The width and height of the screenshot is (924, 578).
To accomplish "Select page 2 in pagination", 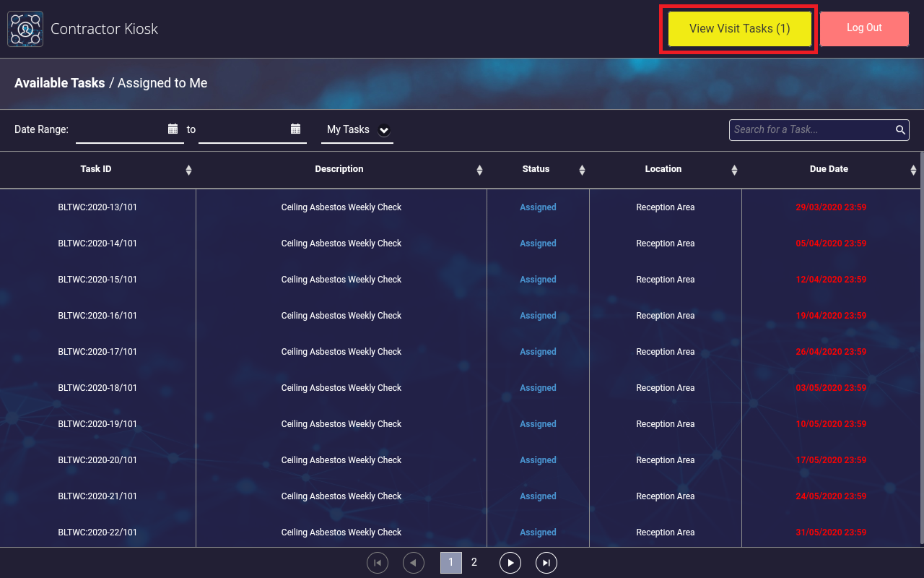I will [474, 562].
